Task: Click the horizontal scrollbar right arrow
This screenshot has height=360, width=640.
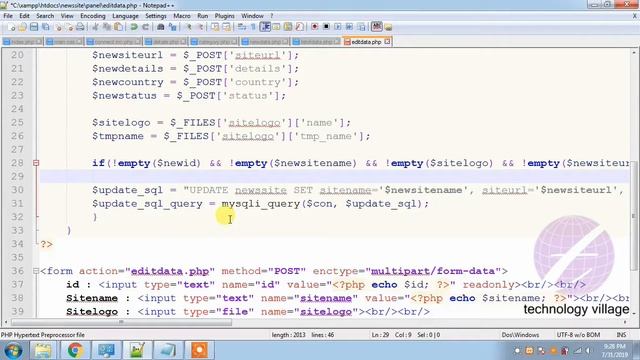Action: pos(625,322)
